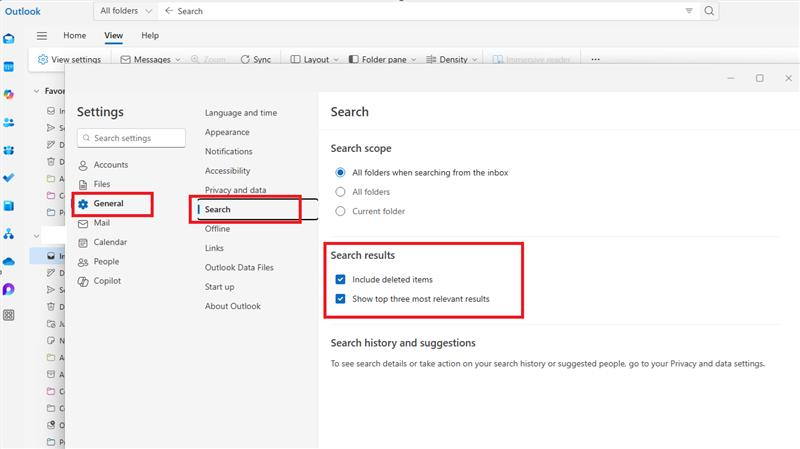This screenshot has width=800, height=449.
Task: Switch to the Home ribbon tab
Action: [x=74, y=36]
